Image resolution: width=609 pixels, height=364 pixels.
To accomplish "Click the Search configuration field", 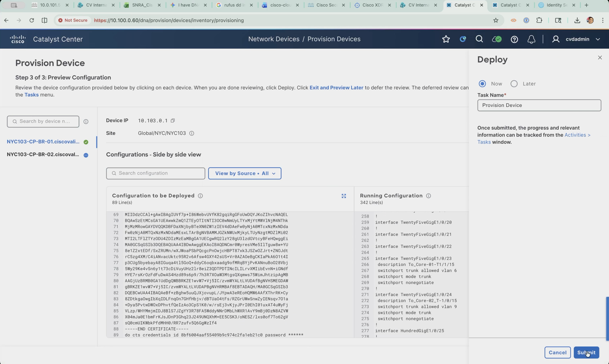I will (x=155, y=173).
